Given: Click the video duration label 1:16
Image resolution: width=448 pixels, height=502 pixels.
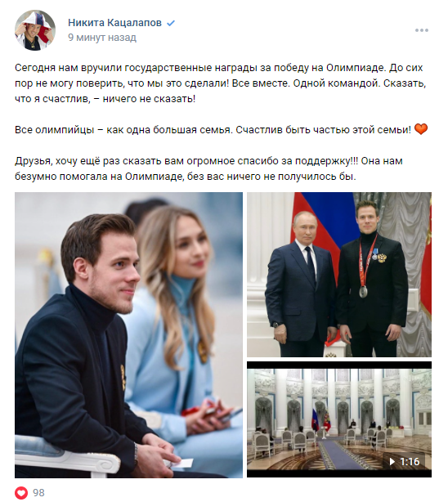Looking at the screenshot, I should pos(410,462).
